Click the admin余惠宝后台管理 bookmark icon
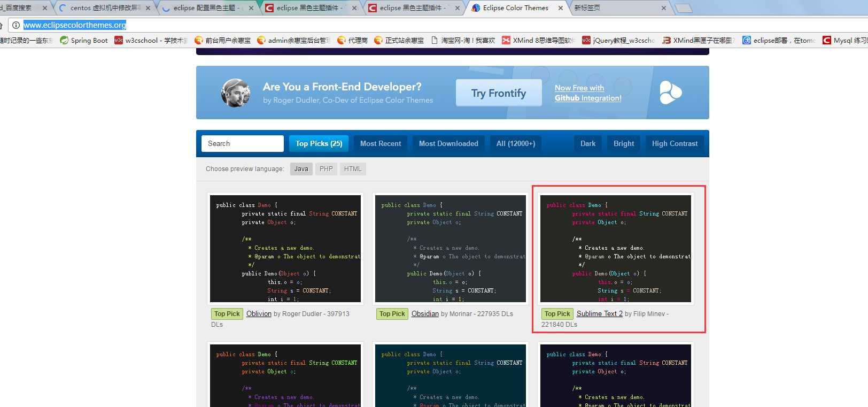This screenshot has height=407, width=868. tap(261, 40)
